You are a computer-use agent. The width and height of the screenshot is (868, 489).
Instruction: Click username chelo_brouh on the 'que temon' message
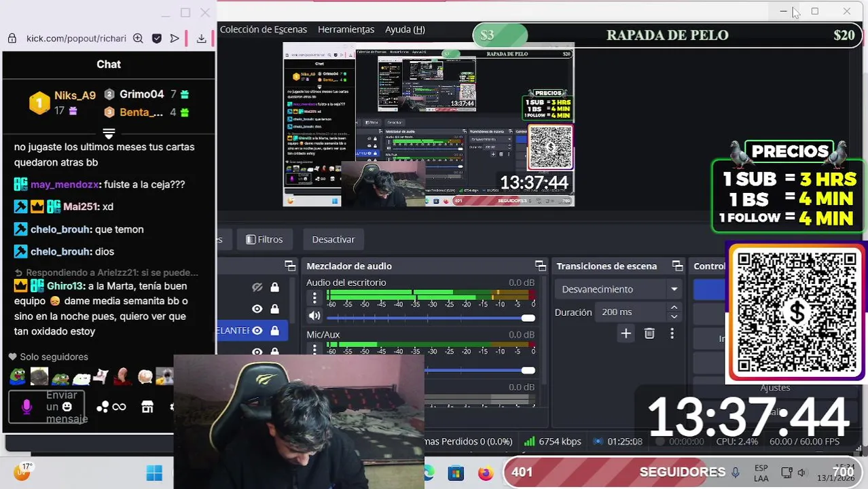[x=60, y=230]
